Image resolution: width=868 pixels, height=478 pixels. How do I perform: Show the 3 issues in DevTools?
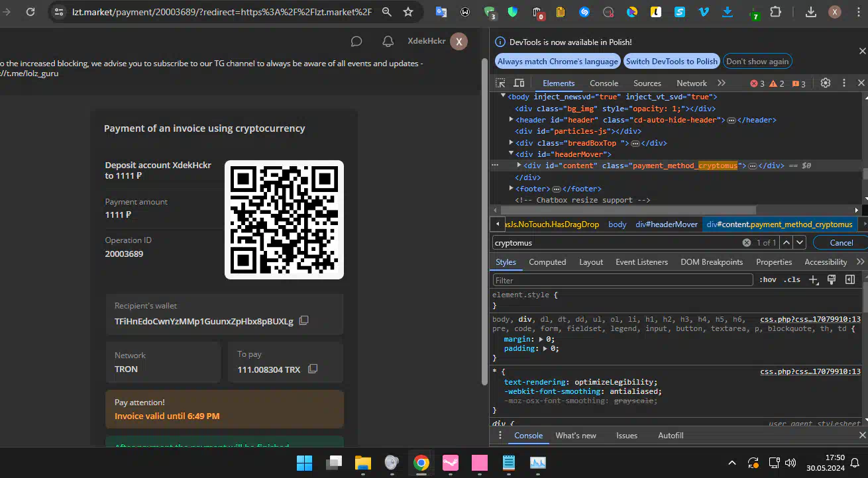pyautogui.click(x=799, y=83)
